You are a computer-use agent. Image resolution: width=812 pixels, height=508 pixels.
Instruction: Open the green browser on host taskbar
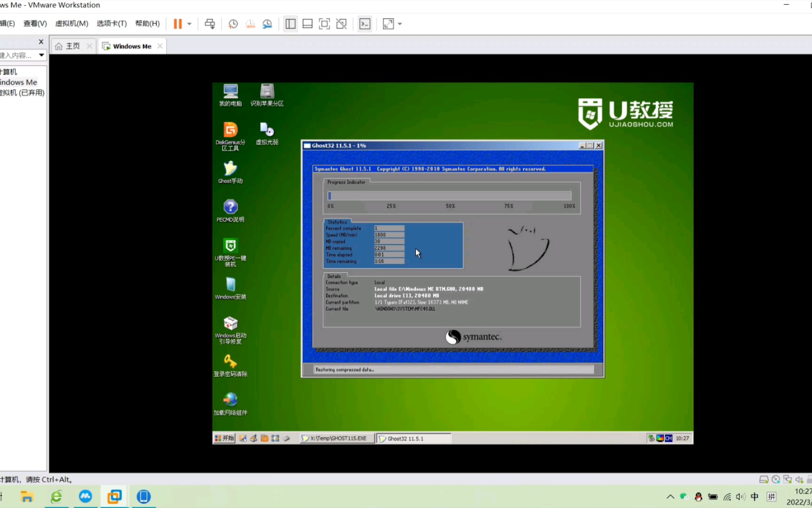(56, 497)
